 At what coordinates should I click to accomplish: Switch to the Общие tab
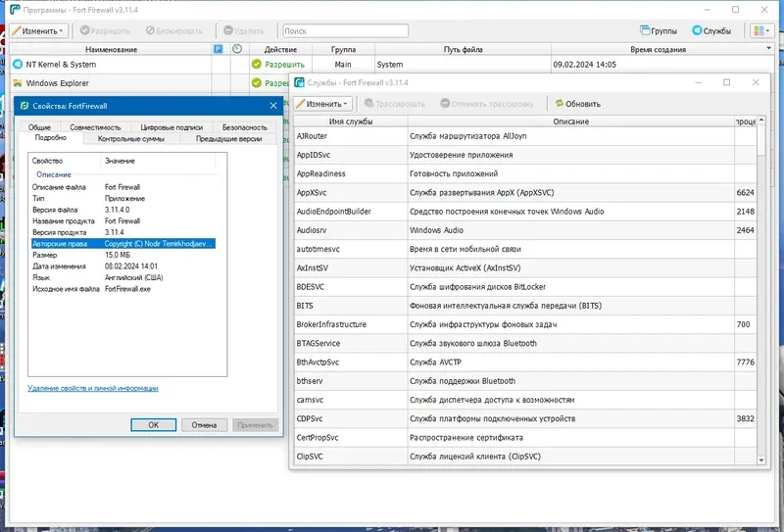coord(39,127)
